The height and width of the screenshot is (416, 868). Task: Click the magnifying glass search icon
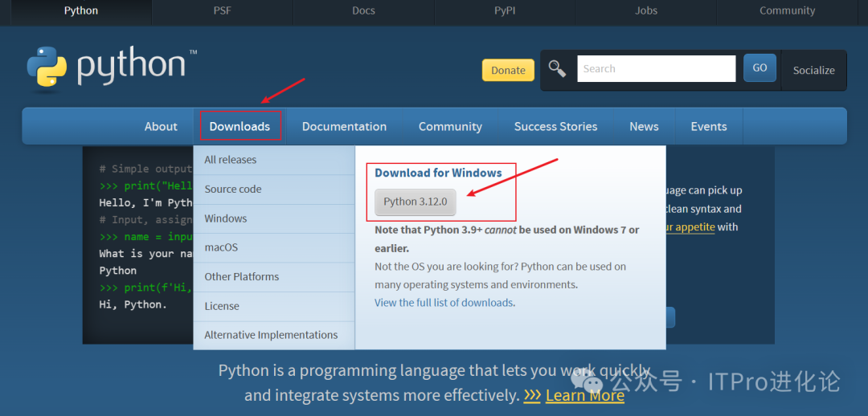pos(558,69)
